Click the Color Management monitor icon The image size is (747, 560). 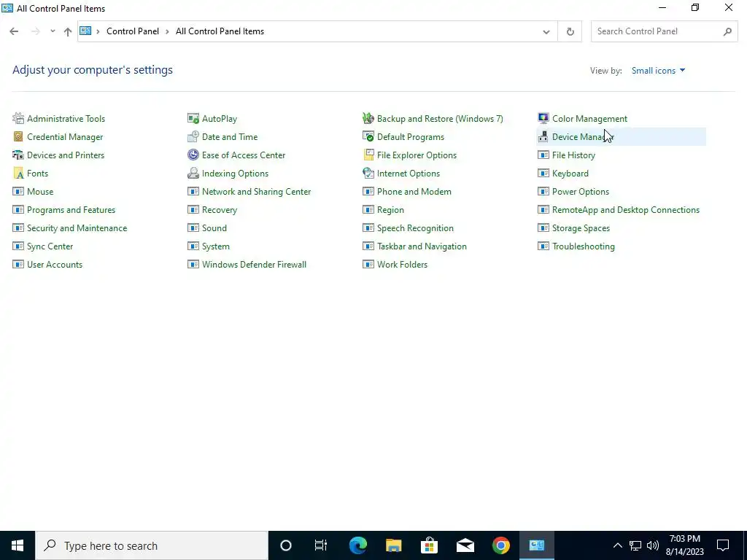tap(543, 118)
